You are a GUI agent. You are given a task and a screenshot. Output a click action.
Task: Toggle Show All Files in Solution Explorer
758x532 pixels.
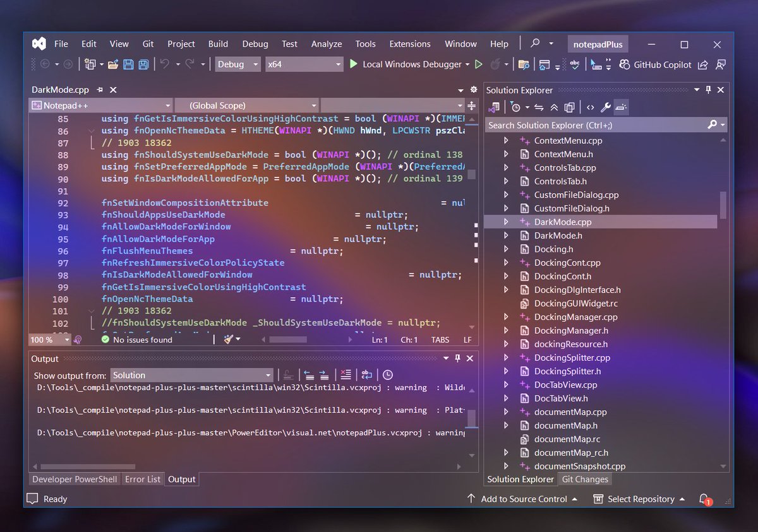569,107
